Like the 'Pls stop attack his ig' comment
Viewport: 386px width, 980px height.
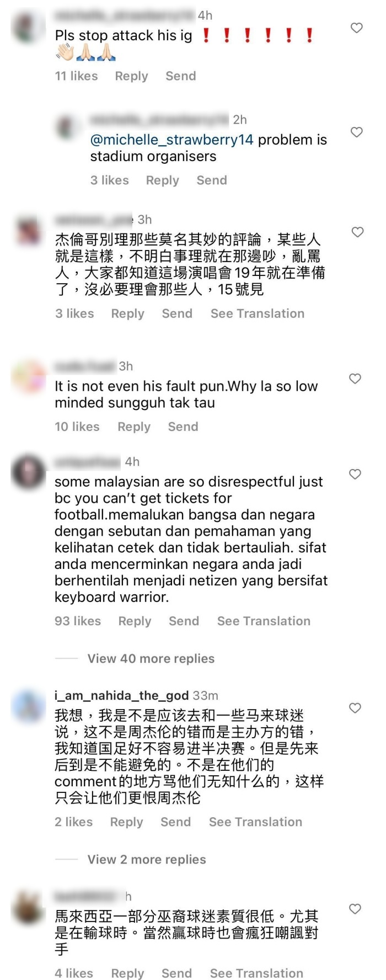(357, 28)
